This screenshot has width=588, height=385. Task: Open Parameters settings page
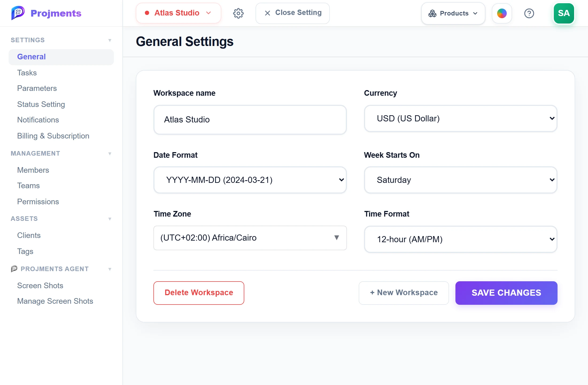point(37,88)
